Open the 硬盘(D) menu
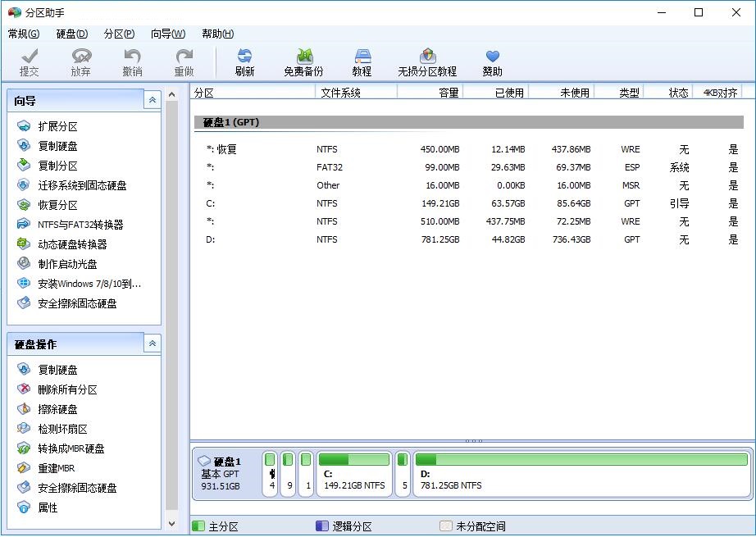Image resolution: width=756 pixels, height=537 pixels. tap(71, 34)
